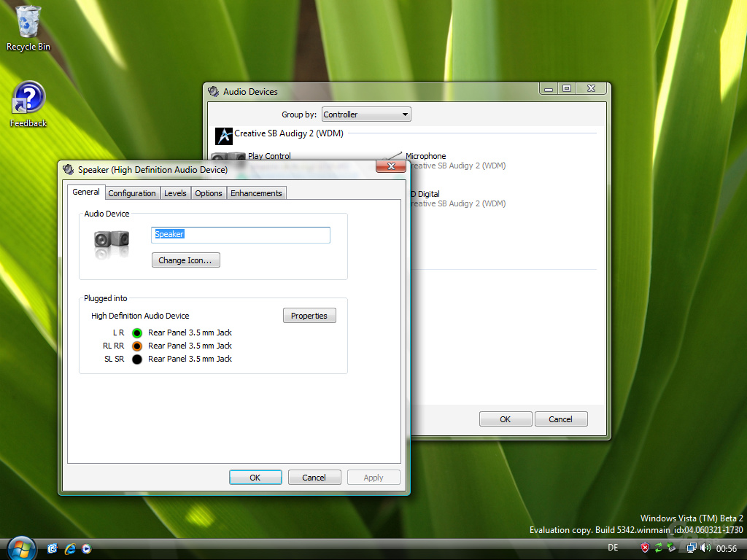Open the security shield alert tray icon
Screen dimensions: 747x560
(x=645, y=548)
